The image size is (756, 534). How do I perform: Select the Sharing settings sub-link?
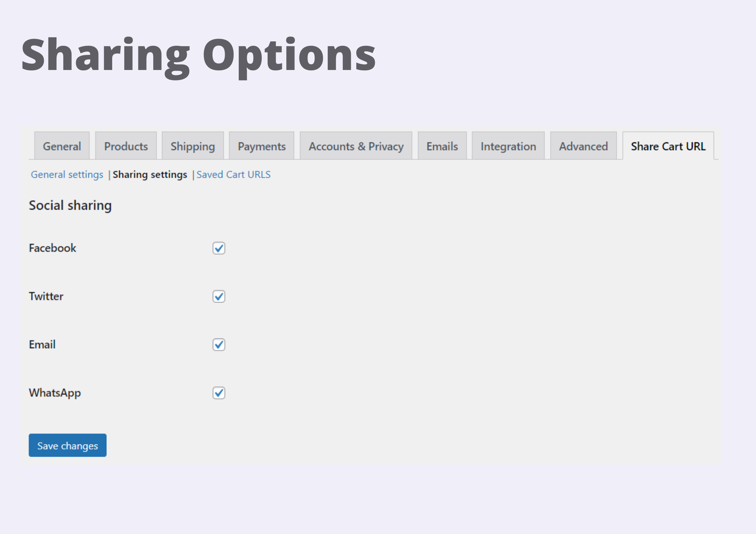pyautogui.click(x=150, y=174)
